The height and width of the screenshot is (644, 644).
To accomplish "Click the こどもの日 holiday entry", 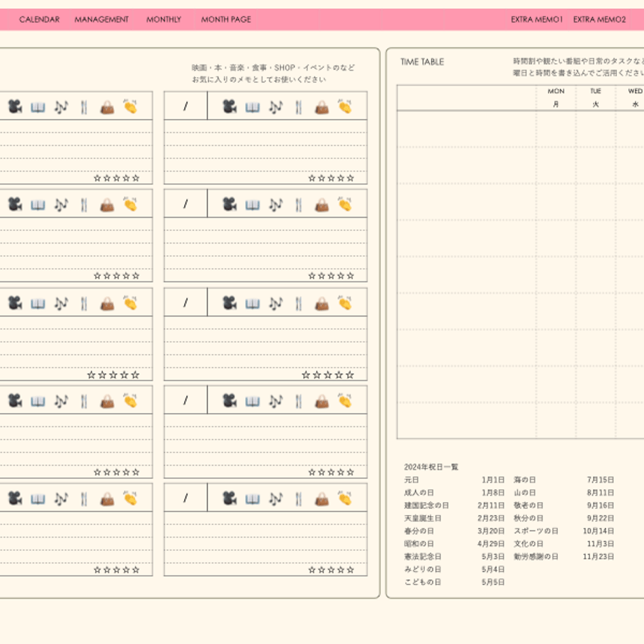I will click(x=423, y=582).
